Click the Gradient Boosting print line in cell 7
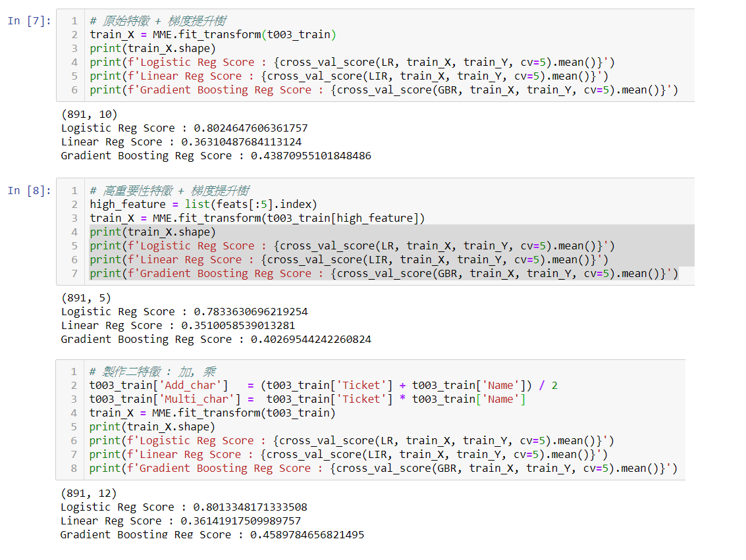The height and width of the screenshot is (560, 746). (x=384, y=90)
